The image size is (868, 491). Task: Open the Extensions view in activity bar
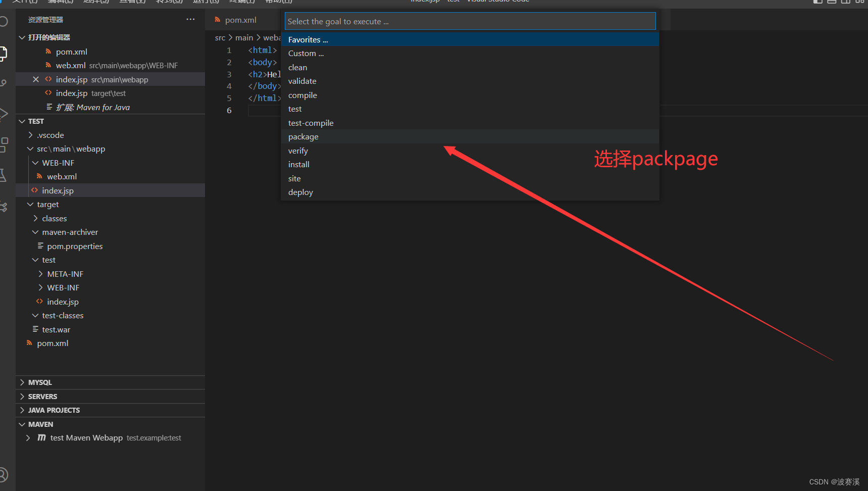tap(4, 144)
